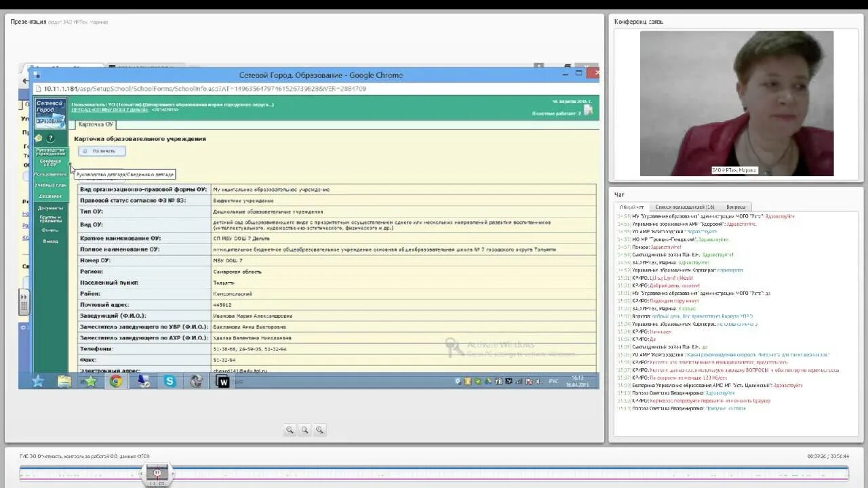
Task: Click the green star taskbar icon
Action: [90, 381]
